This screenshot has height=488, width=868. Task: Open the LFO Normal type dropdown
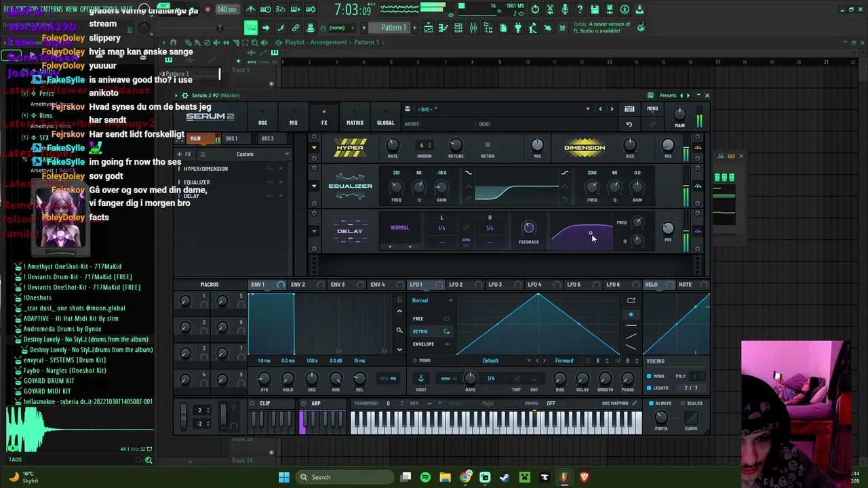(x=432, y=300)
